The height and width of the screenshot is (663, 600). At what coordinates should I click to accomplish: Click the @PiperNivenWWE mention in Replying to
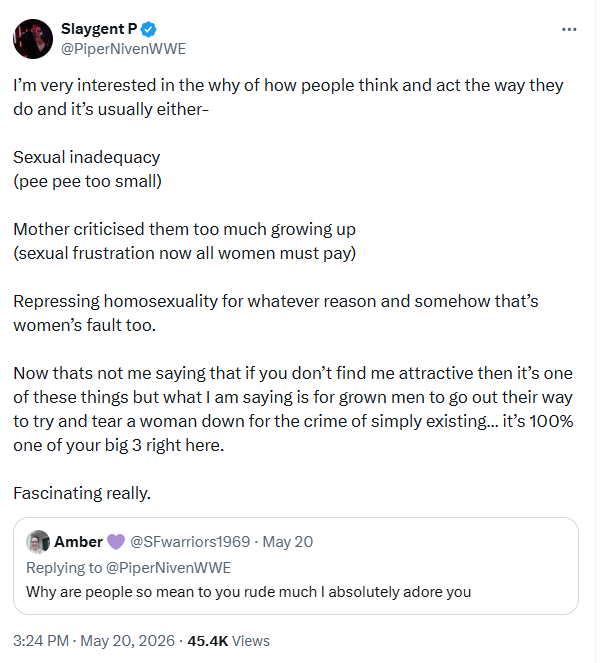pyautogui.click(x=168, y=567)
